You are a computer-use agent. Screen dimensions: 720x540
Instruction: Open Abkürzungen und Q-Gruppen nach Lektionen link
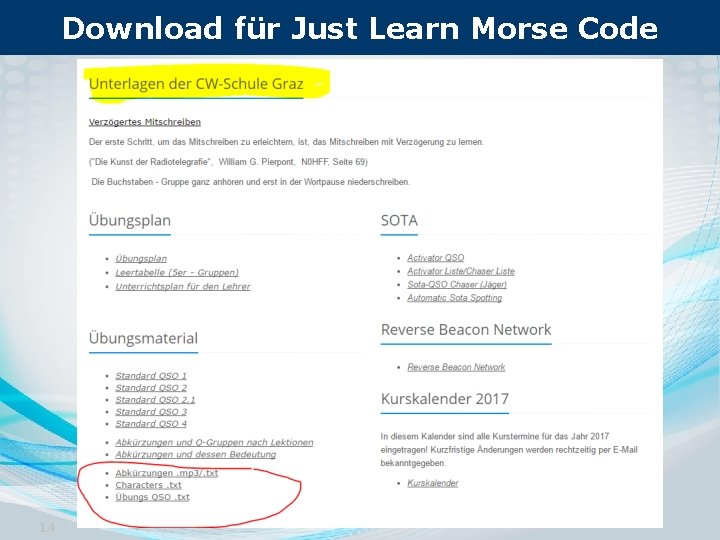click(214, 442)
